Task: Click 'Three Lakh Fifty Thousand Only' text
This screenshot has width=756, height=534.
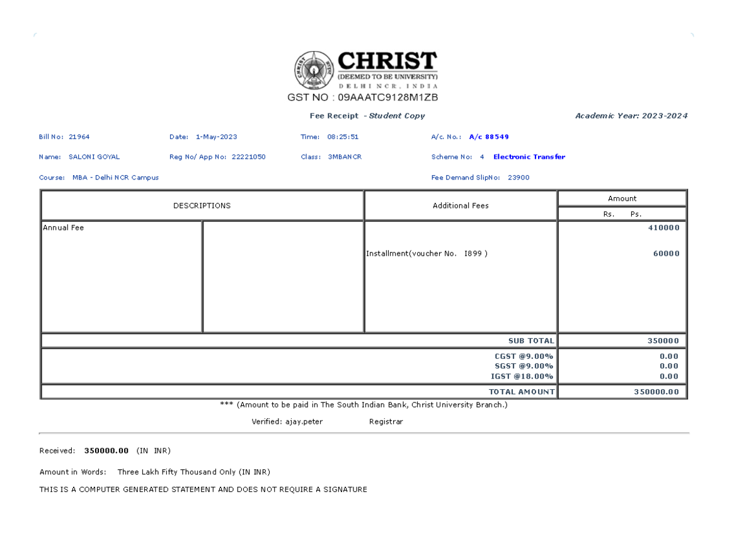Action: pos(177,472)
